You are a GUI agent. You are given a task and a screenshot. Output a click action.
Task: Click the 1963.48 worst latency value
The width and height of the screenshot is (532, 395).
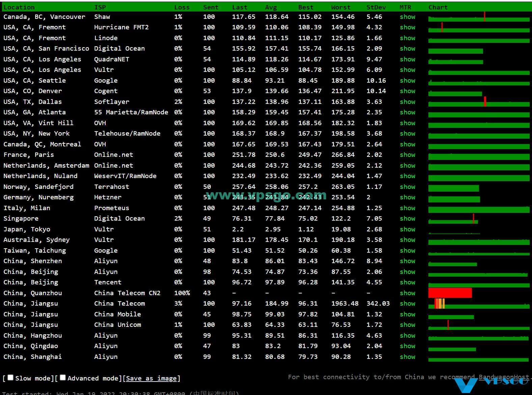tap(345, 304)
